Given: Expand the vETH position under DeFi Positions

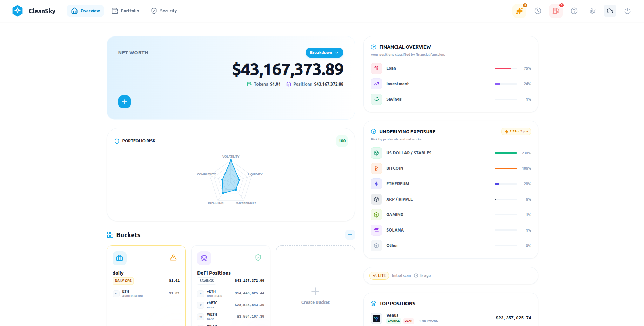Looking at the screenshot, I should [x=232, y=293].
